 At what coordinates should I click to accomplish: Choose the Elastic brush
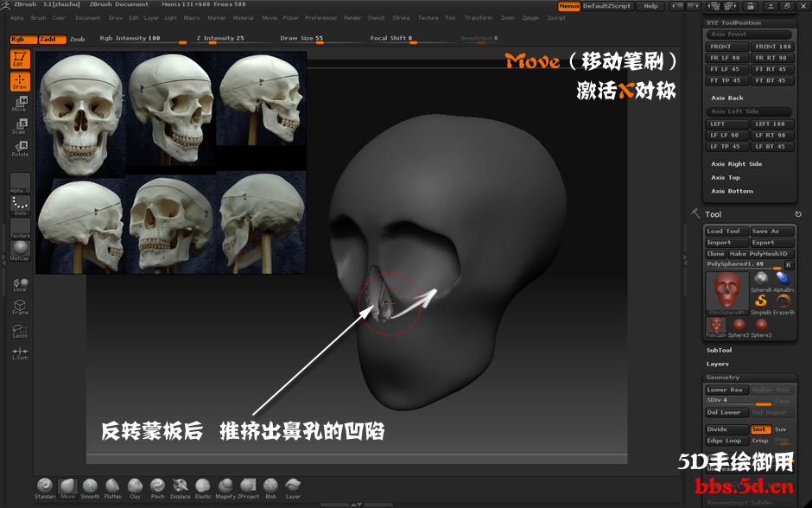(203, 488)
